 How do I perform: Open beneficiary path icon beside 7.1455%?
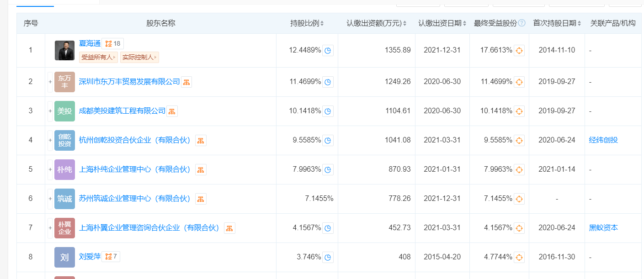(519, 199)
